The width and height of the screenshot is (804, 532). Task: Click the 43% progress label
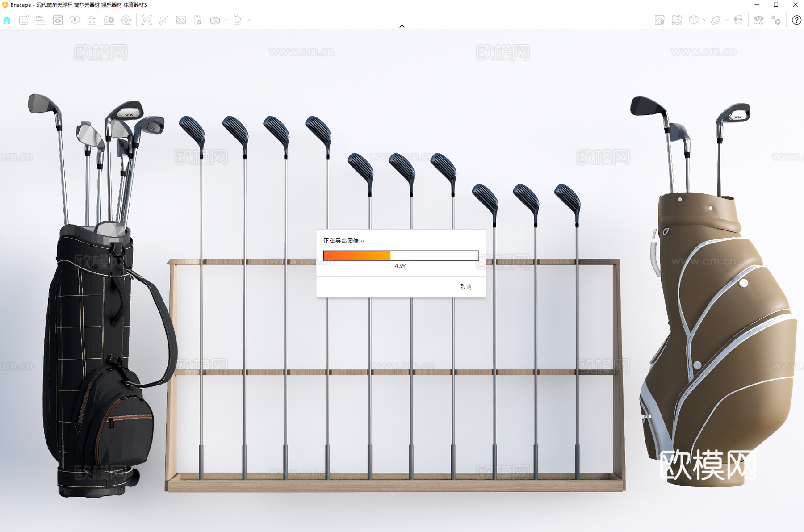401,266
